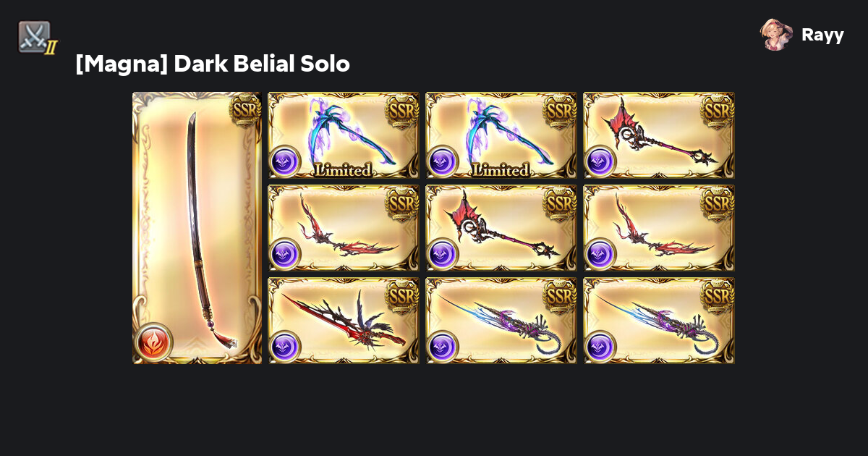
Task: Click the crossed swords class icon
Action: [x=36, y=38]
